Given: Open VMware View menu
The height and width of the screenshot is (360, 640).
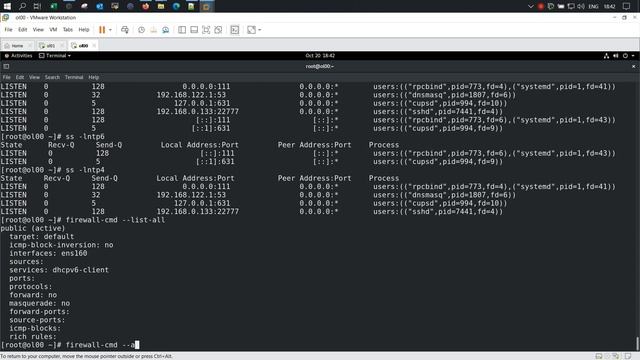Looking at the screenshot, I should [x=38, y=30].
